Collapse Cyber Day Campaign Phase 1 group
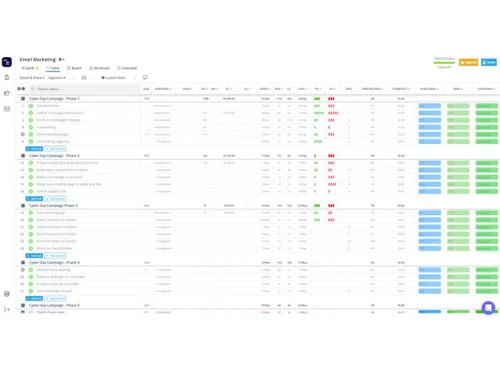 (x=23, y=99)
